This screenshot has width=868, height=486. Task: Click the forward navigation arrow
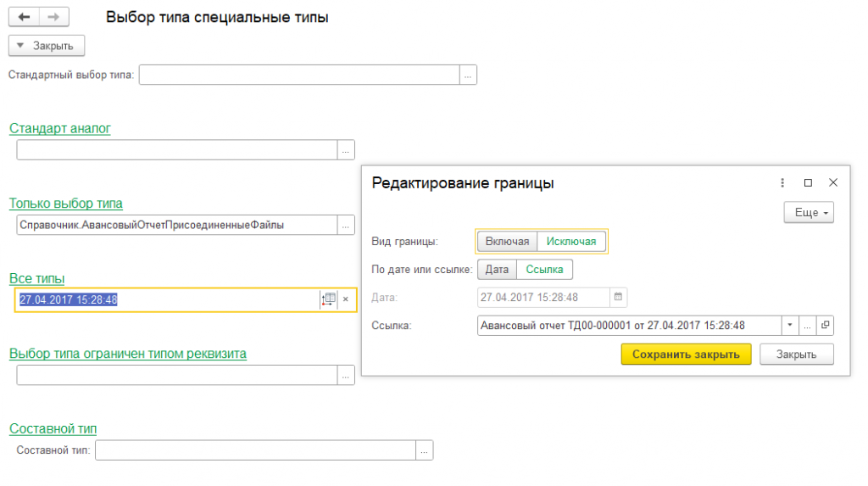point(53,18)
